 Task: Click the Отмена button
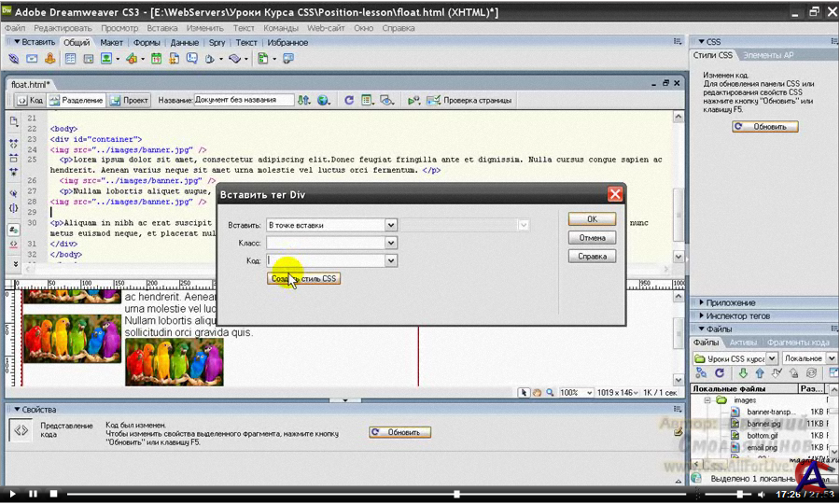click(x=592, y=238)
